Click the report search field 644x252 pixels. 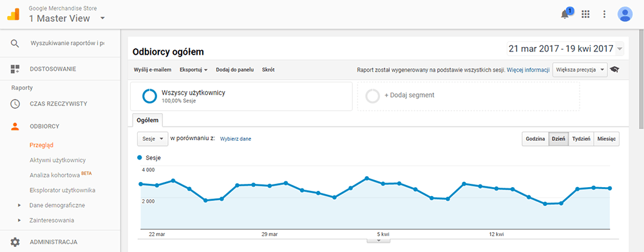point(68,44)
